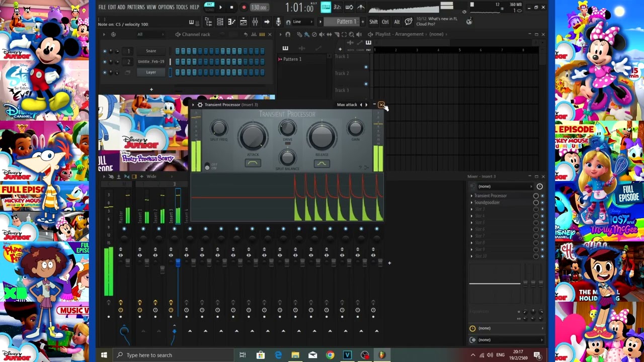Open the Mixer icon in toolbar

click(255, 22)
